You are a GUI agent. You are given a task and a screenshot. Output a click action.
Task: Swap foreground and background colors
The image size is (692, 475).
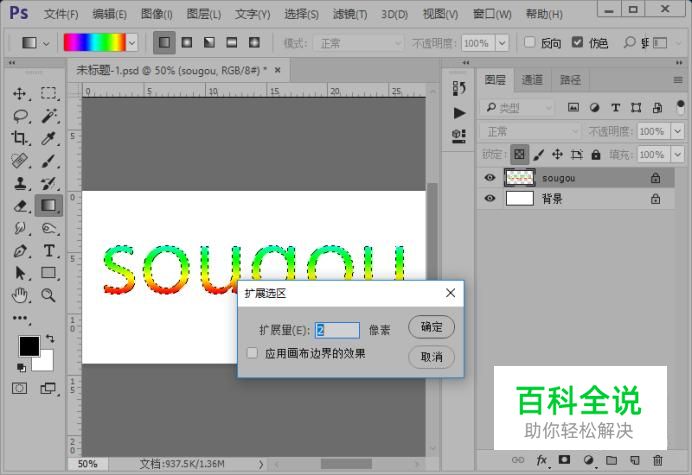tap(50, 339)
